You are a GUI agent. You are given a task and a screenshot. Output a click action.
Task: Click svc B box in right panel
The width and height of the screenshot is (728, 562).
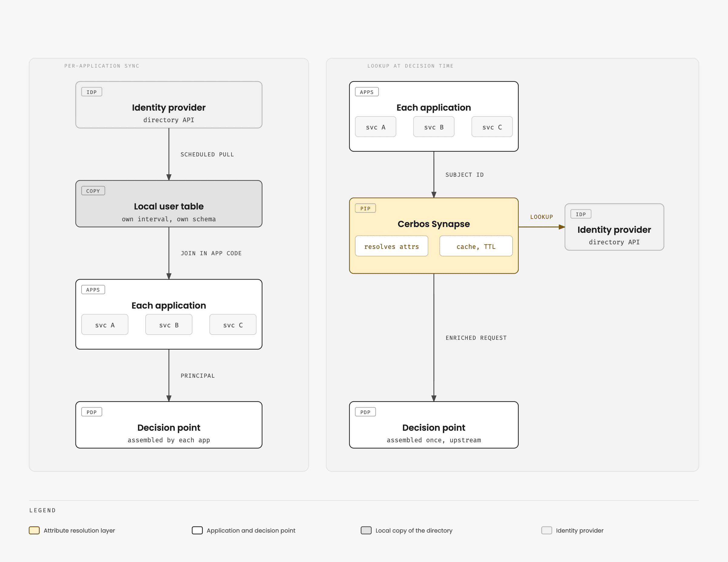click(x=434, y=127)
